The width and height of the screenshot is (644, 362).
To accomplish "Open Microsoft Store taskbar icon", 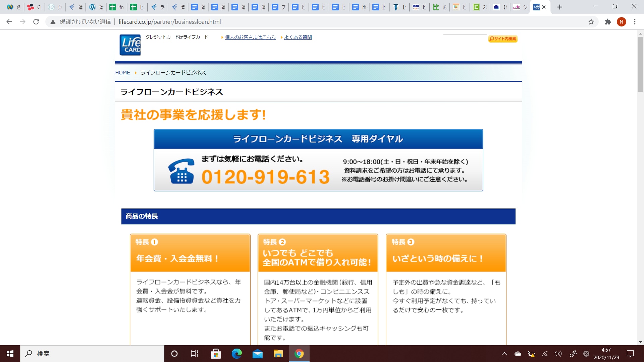I will point(216,354).
